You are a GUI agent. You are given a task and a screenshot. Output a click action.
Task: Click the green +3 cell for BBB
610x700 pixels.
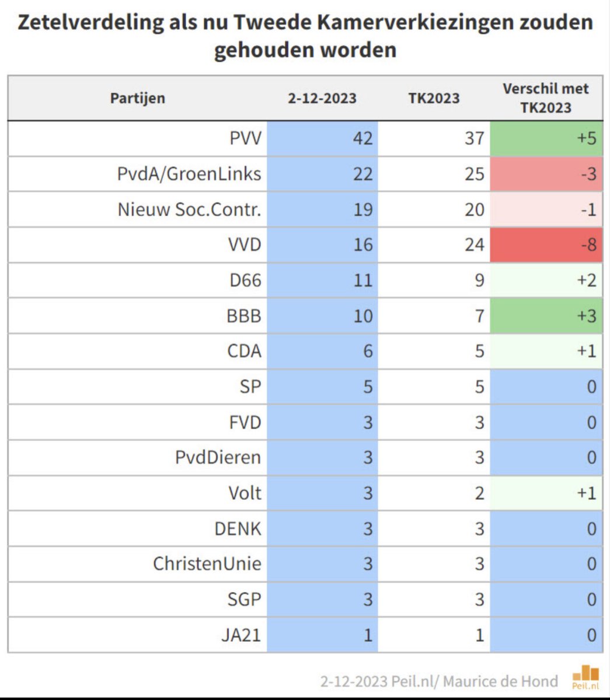pos(546,316)
